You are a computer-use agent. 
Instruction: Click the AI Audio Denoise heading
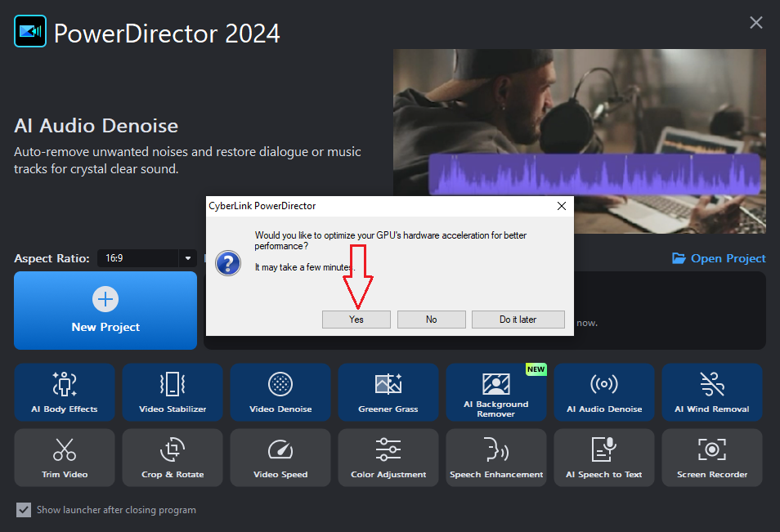[96, 126]
